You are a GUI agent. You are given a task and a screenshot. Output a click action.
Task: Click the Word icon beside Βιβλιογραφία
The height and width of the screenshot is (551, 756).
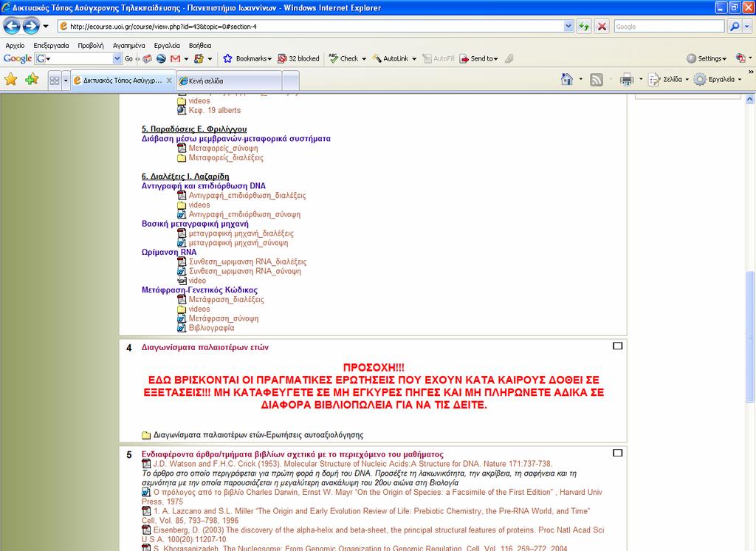[182, 328]
